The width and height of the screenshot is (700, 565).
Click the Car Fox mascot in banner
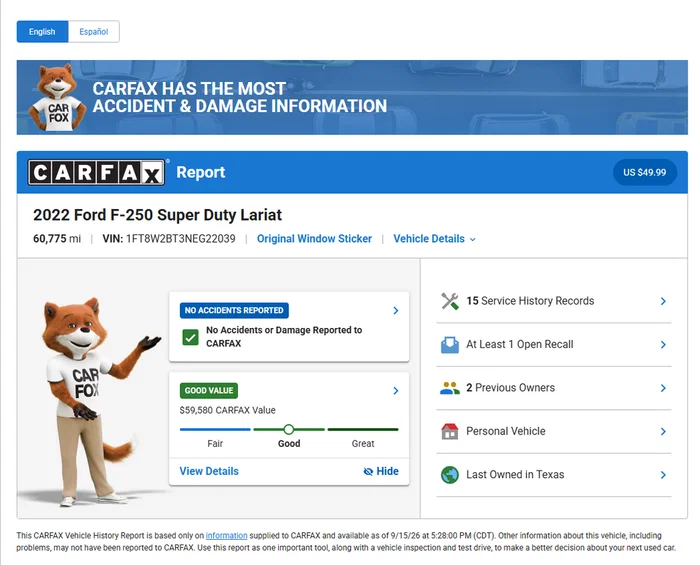coord(57,98)
